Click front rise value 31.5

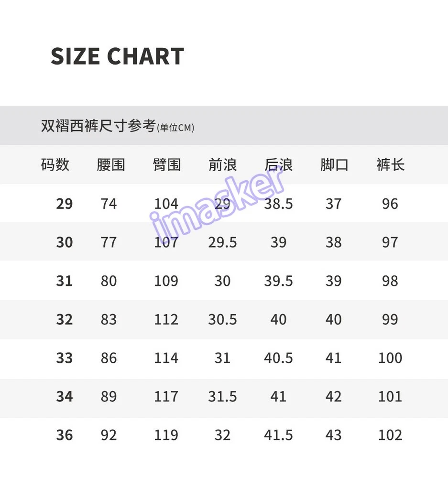tap(222, 397)
